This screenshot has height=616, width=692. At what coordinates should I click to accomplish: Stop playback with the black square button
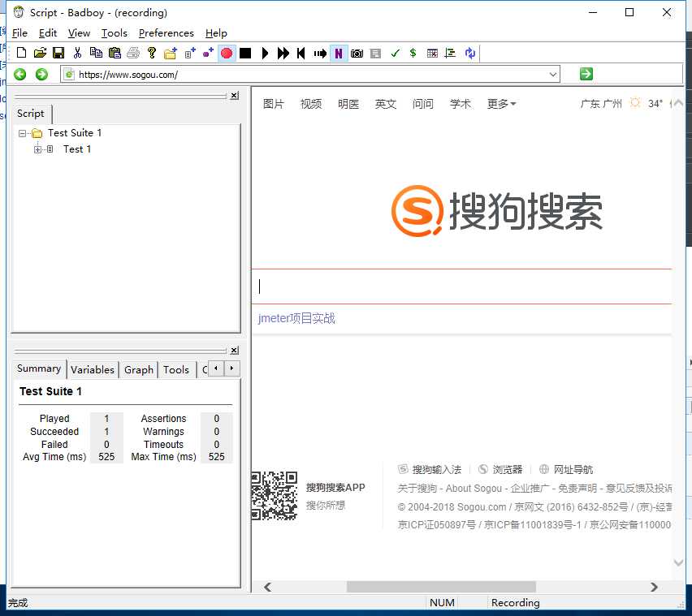click(245, 54)
